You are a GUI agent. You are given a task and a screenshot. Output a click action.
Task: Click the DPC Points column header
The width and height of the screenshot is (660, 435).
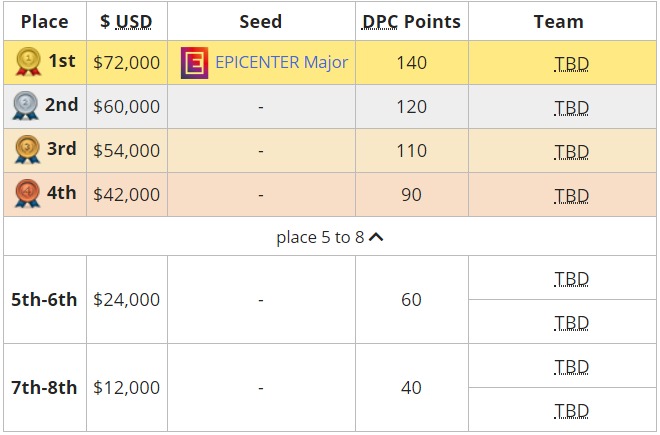(411, 21)
